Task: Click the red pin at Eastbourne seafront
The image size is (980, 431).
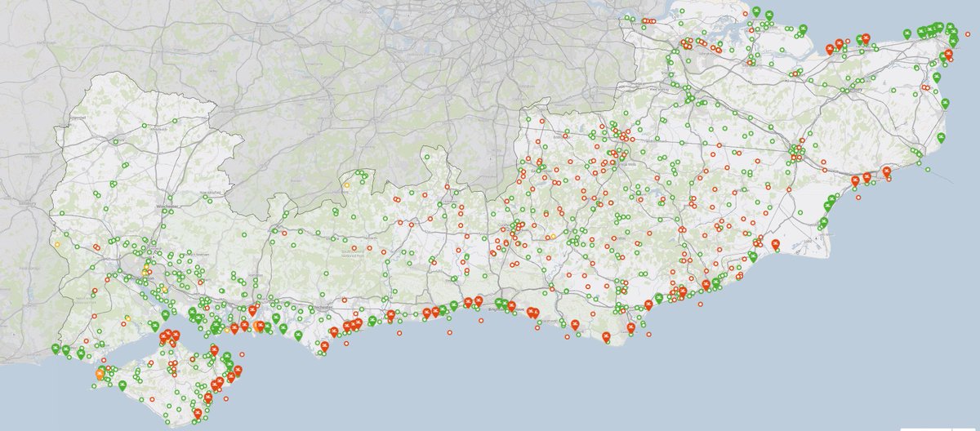Action: [630, 327]
